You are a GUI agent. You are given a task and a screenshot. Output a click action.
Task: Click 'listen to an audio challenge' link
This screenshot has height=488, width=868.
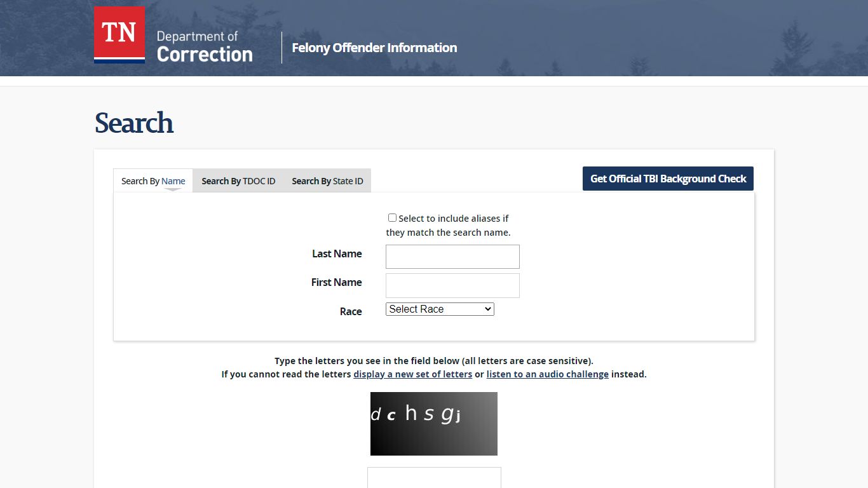click(547, 374)
